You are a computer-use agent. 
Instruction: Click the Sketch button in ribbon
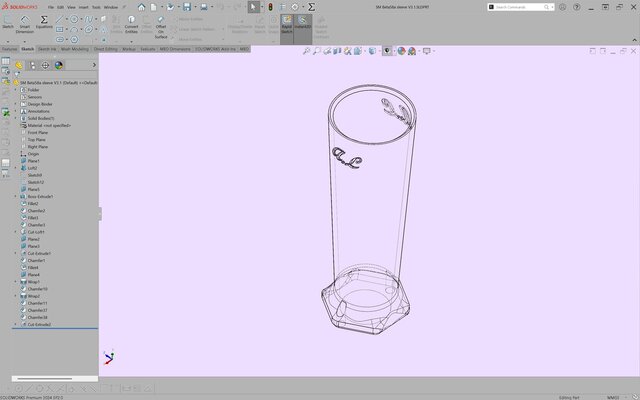coord(8,26)
